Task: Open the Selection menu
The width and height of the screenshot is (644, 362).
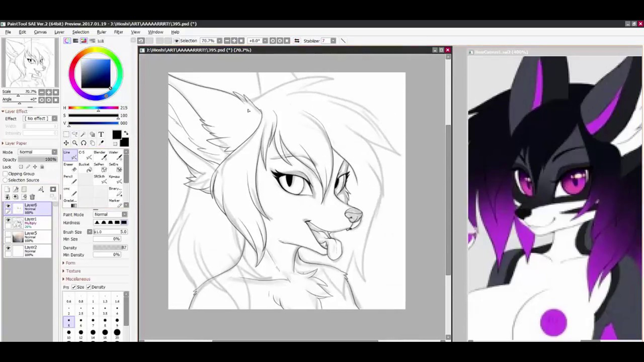Action: click(80, 32)
